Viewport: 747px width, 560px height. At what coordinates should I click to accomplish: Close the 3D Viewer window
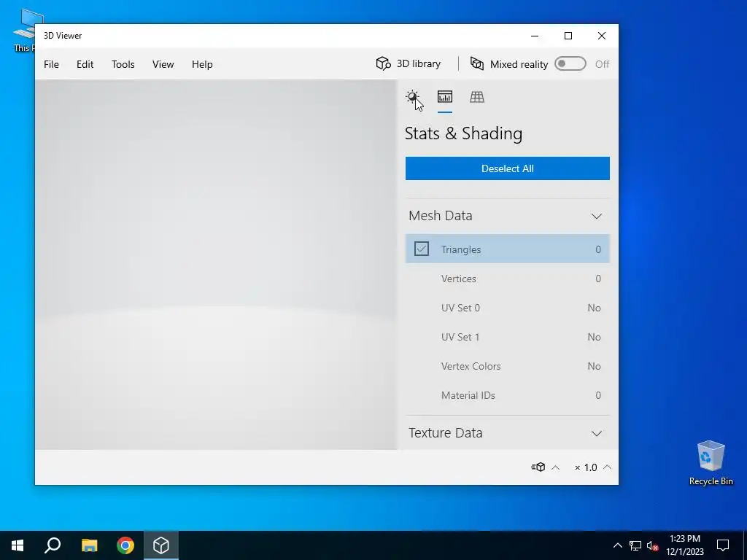(602, 36)
